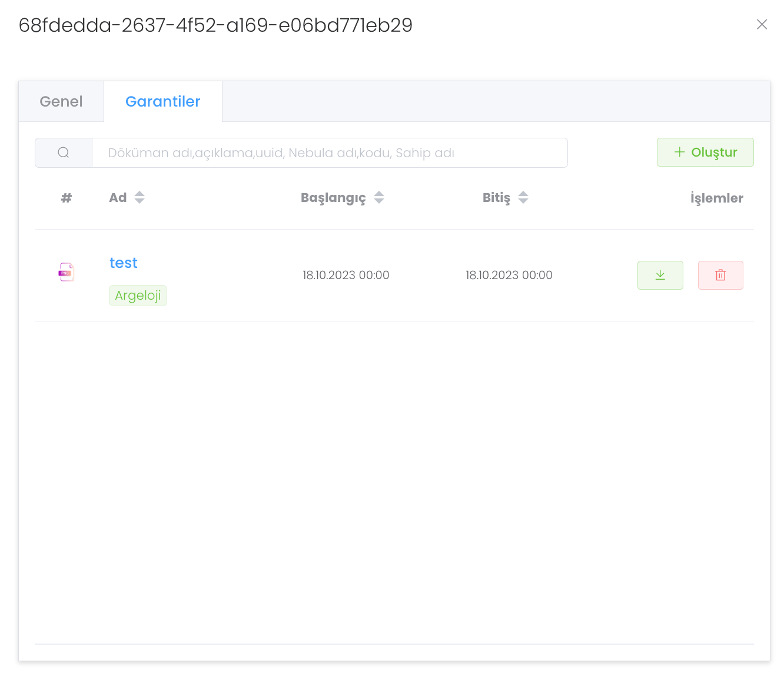
Task: Focus the document search input field
Action: click(x=330, y=153)
